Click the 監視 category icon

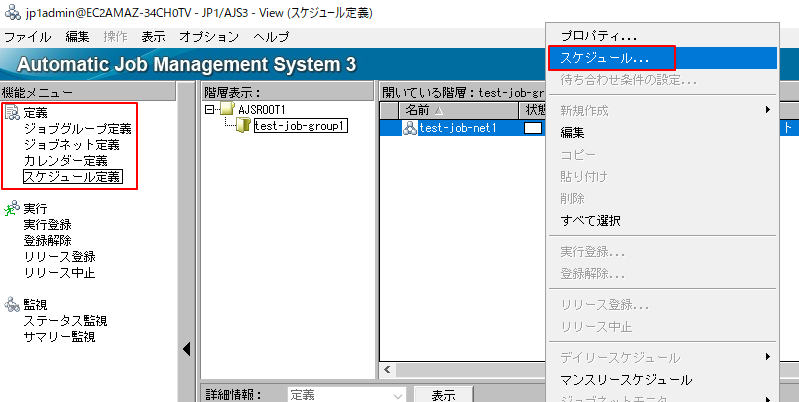pyautogui.click(x=11, y=304)
